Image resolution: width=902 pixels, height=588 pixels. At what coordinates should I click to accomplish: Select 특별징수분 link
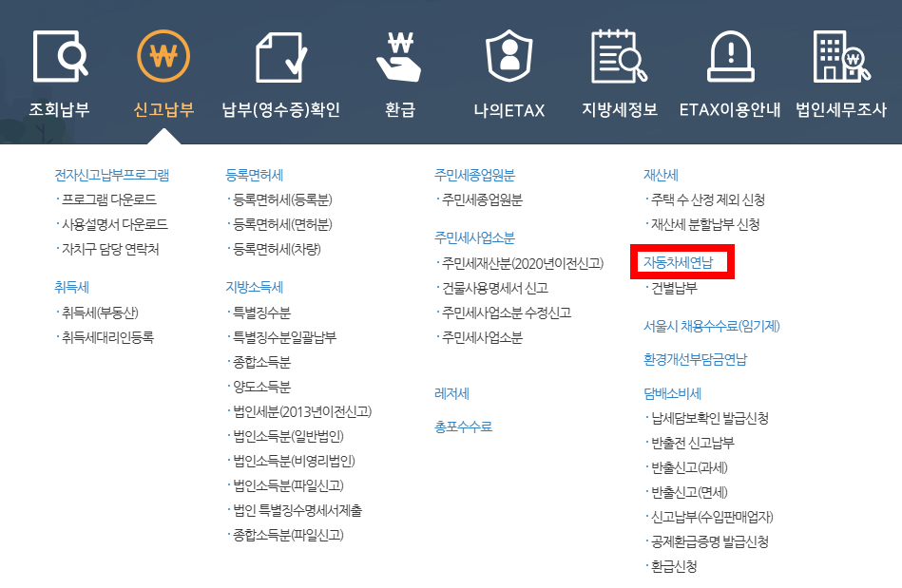click(x=261, y=313)
